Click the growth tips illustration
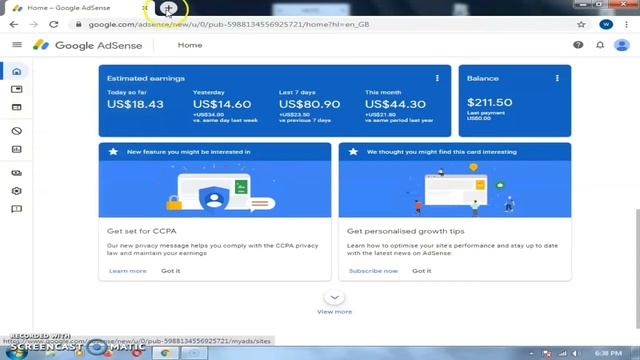Viewport: 640px width, 360px height. coord(455,189)
